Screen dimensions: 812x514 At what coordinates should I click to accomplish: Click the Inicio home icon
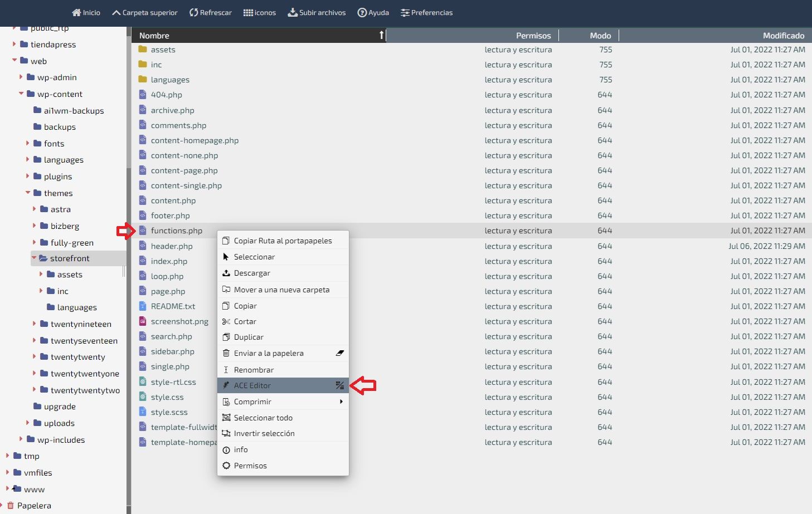[x=76, y=12]
